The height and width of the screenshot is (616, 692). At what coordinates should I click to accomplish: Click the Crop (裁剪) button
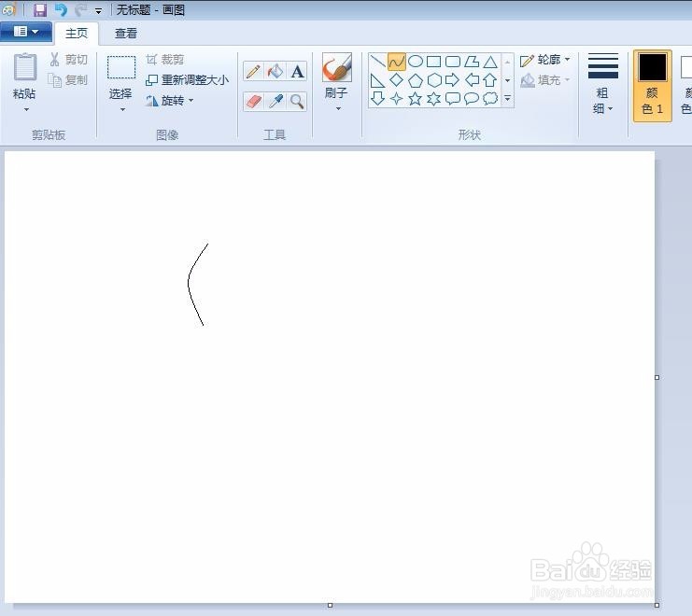pyautogui.click(x=164, y=59)
